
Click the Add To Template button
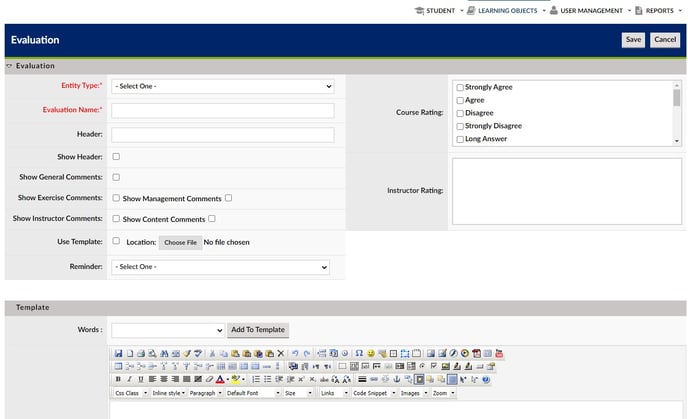coord(258,330)
